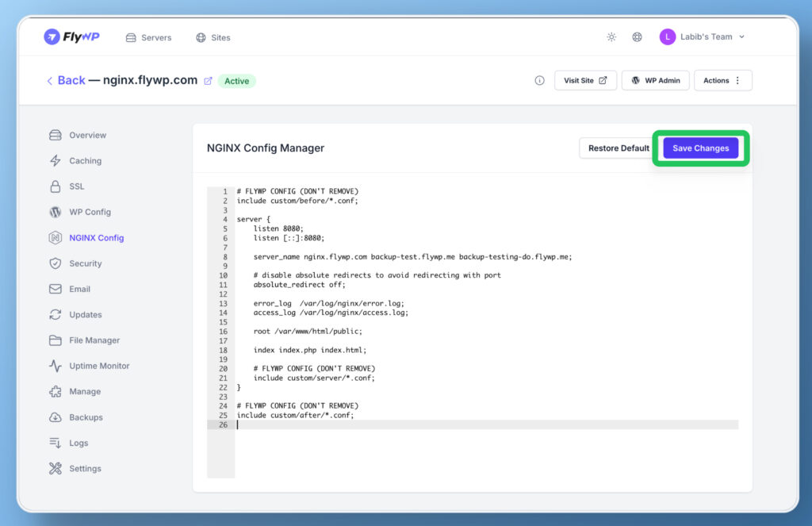The height and width of the screenshot is (526, 812).
Task: Click the File Manager folder icon
Action: 56,340
